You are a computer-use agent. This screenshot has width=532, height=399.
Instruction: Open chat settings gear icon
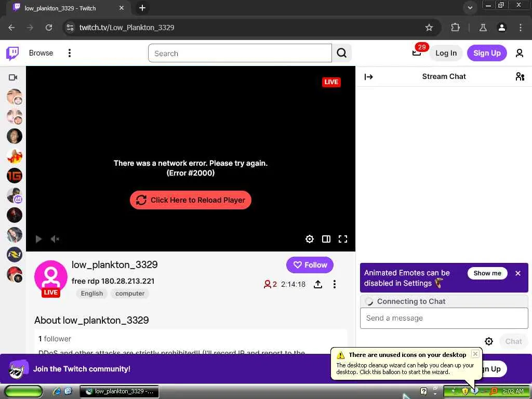point(488,341)
